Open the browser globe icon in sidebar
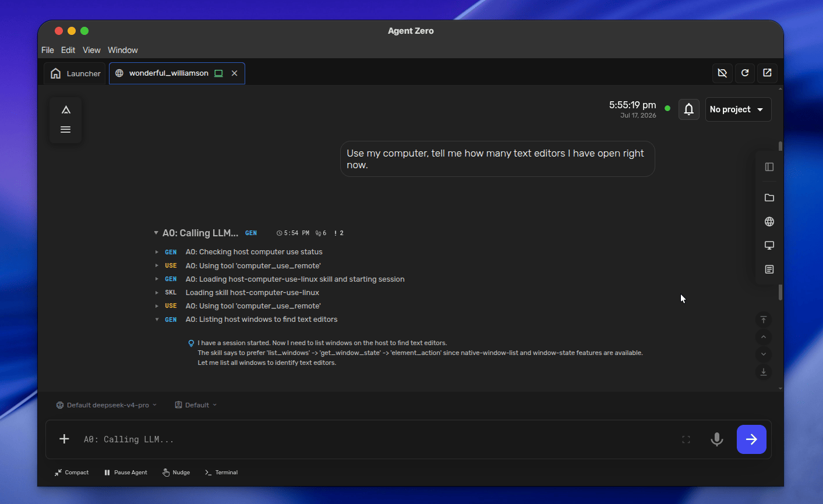The height and width of the screenshot is (504, 823). [x=769, y=222]
